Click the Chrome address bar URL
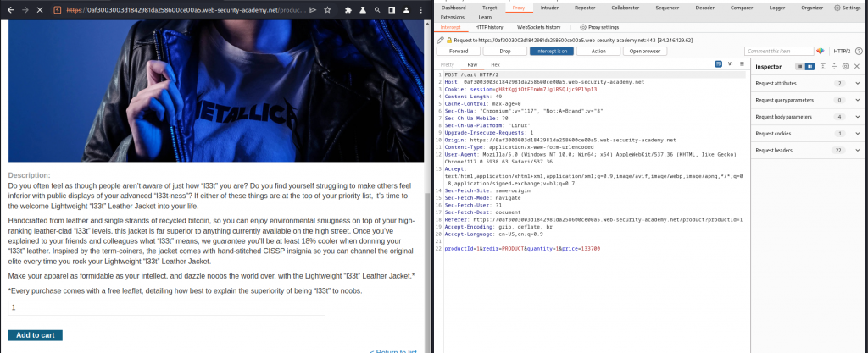Screen dimensions: 868x353 (x=186, y=10)
